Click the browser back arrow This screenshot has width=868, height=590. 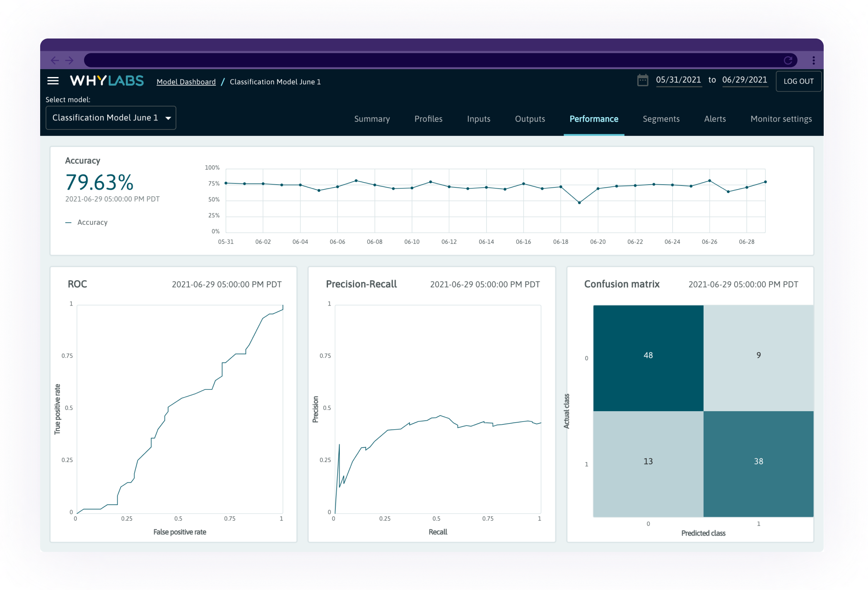55,60
